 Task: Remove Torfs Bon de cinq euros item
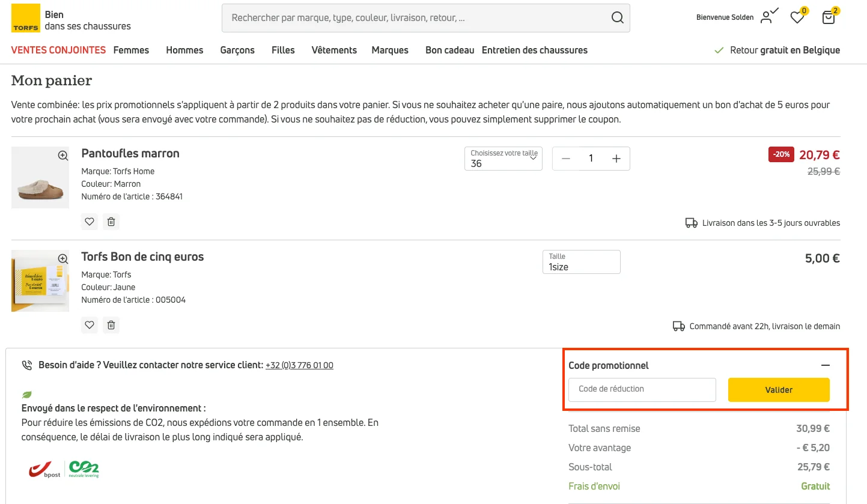pyautogui.click(x=111, y=325)
